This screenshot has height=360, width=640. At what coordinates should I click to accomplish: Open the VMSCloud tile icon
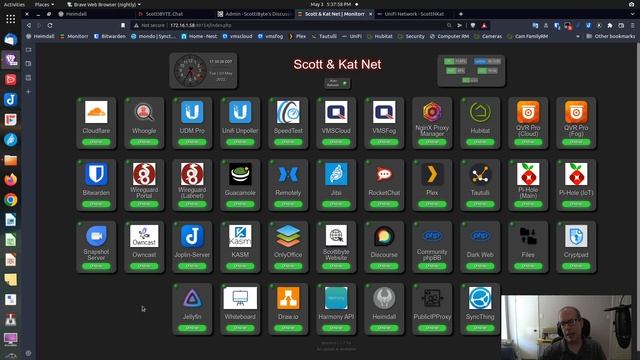point(336,112)
